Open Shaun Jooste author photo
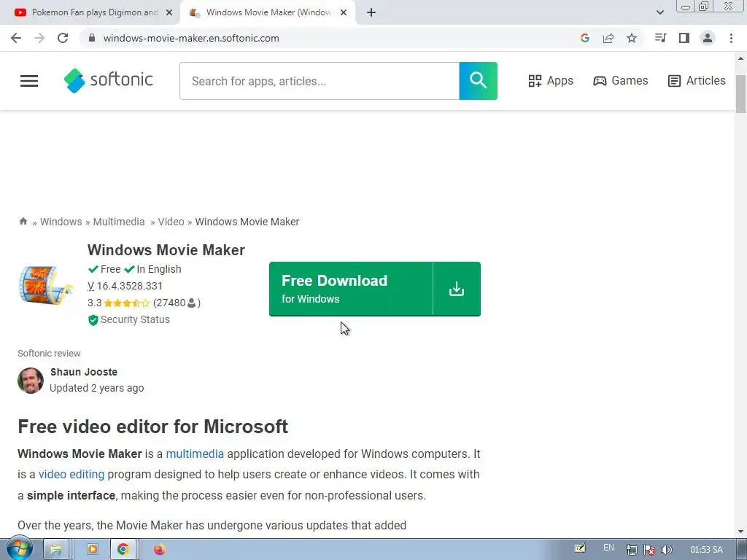The image size is (747, 560). [31, 381]
